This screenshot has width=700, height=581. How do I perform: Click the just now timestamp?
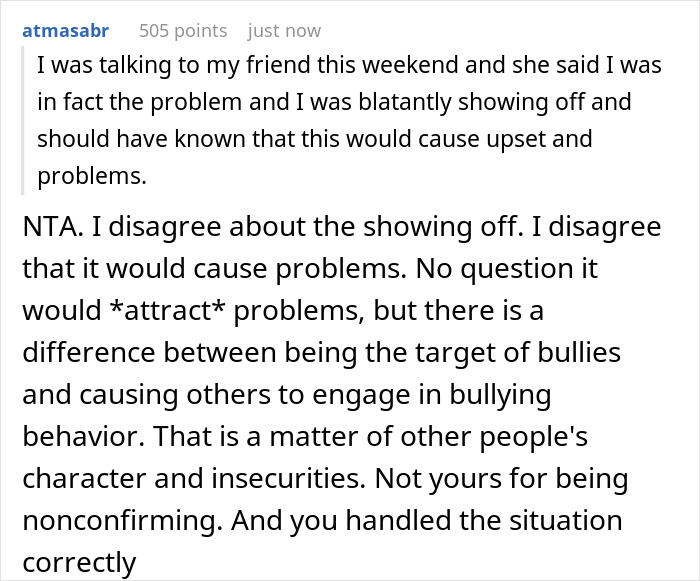tap(285, 31)
